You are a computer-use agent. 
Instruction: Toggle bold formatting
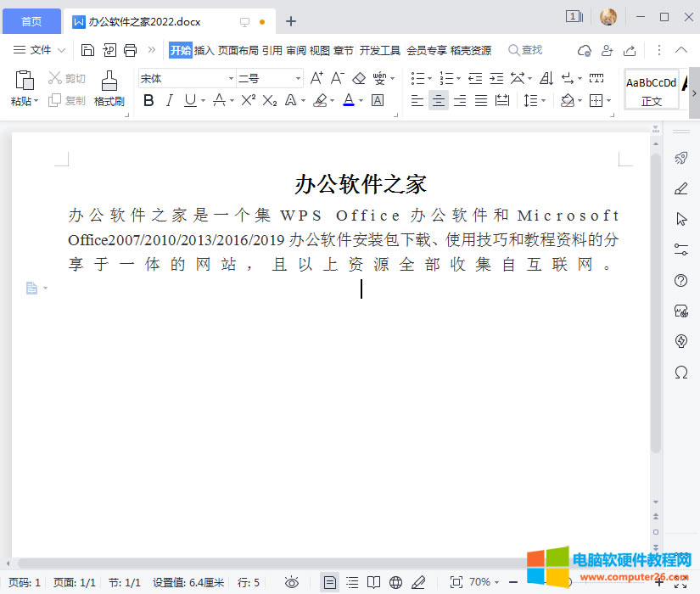click(x=148, y=100)
